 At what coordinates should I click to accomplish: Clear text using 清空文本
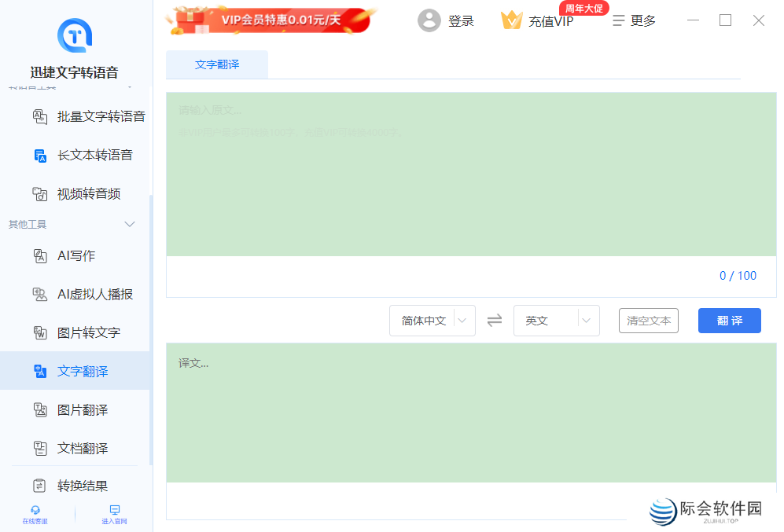648,321
